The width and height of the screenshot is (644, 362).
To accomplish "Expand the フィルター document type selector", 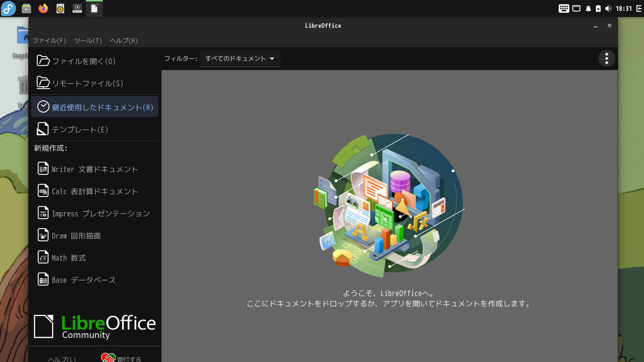I will [239, 58].
